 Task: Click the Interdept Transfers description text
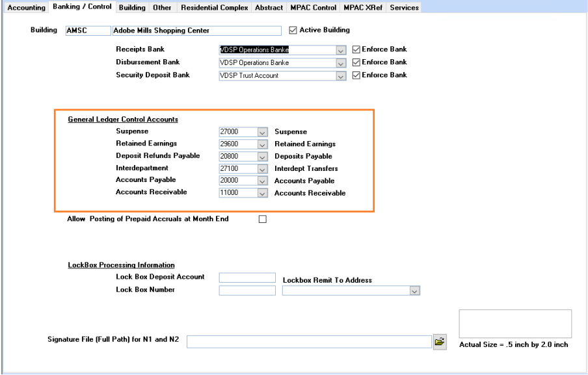306,168
